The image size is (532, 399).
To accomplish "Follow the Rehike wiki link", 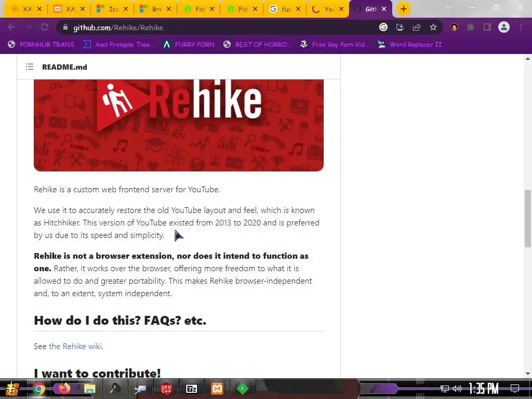I will pos(75,347).
